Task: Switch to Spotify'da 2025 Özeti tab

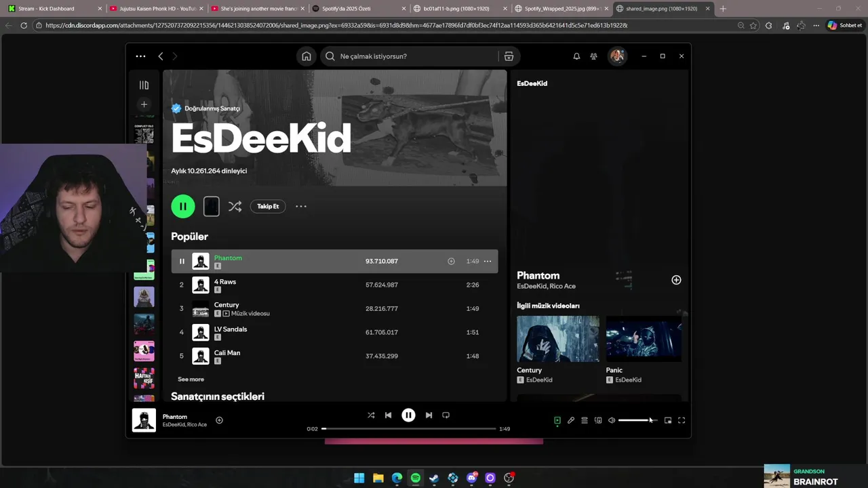Action: point(359,9)
